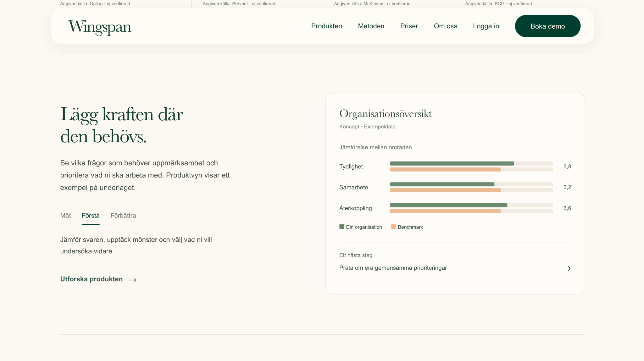Open Prata om era gemensamma prioriteringar step

pyautogui.click(x=455, y=268)
